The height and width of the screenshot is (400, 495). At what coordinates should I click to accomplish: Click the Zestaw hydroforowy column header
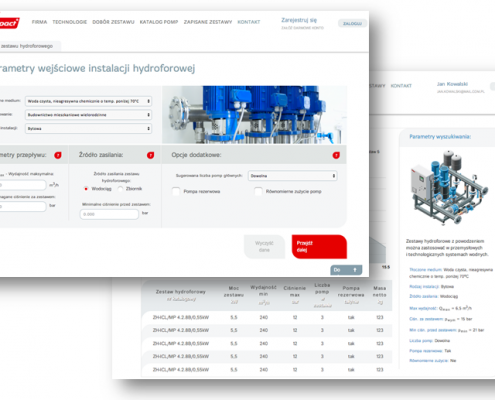pos(181,295)
